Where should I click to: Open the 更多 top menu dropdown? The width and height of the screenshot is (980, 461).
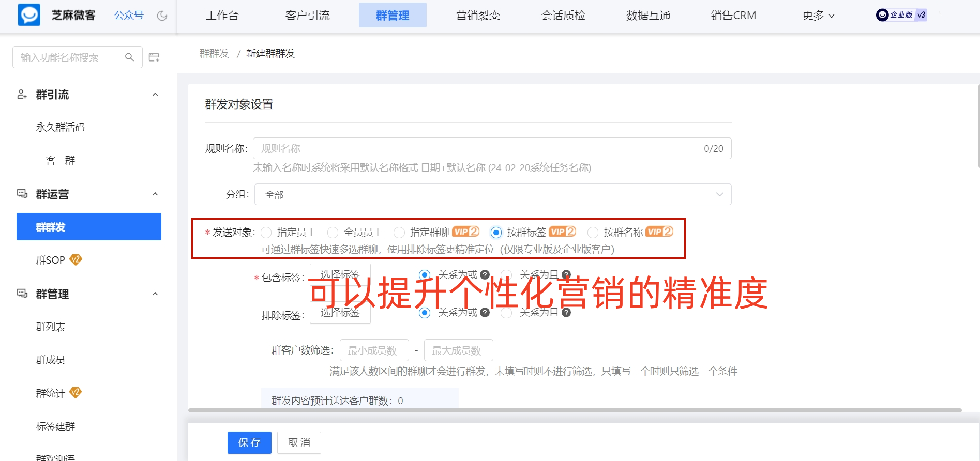818,16
